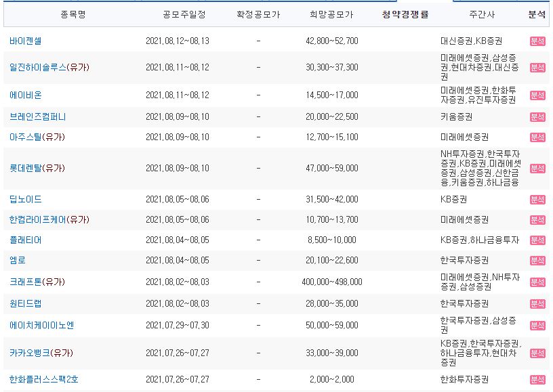Select the underwriter KB증권,하나금융투자
The width and height of the screenshot is (553, 392).
coord(480,240)
